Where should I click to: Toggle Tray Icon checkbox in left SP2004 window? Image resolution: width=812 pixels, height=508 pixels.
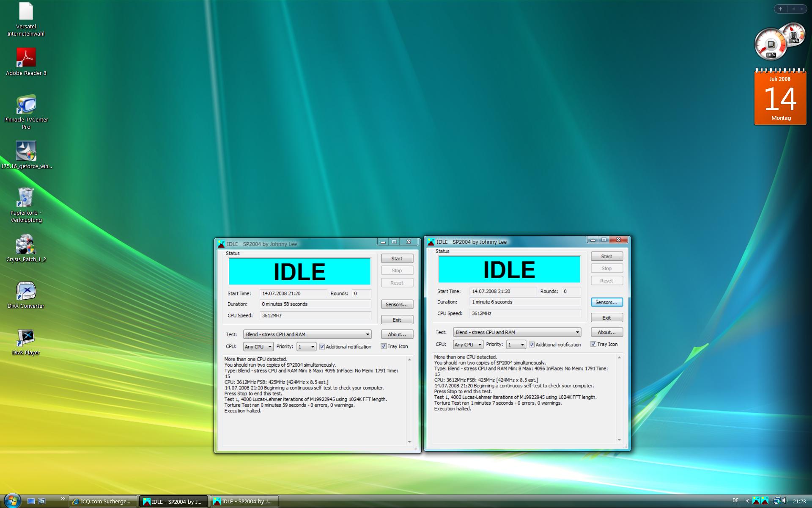tap(384, 346)
